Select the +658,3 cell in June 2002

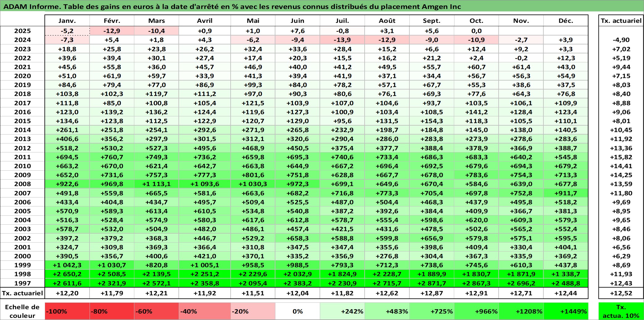click(298, 238)
